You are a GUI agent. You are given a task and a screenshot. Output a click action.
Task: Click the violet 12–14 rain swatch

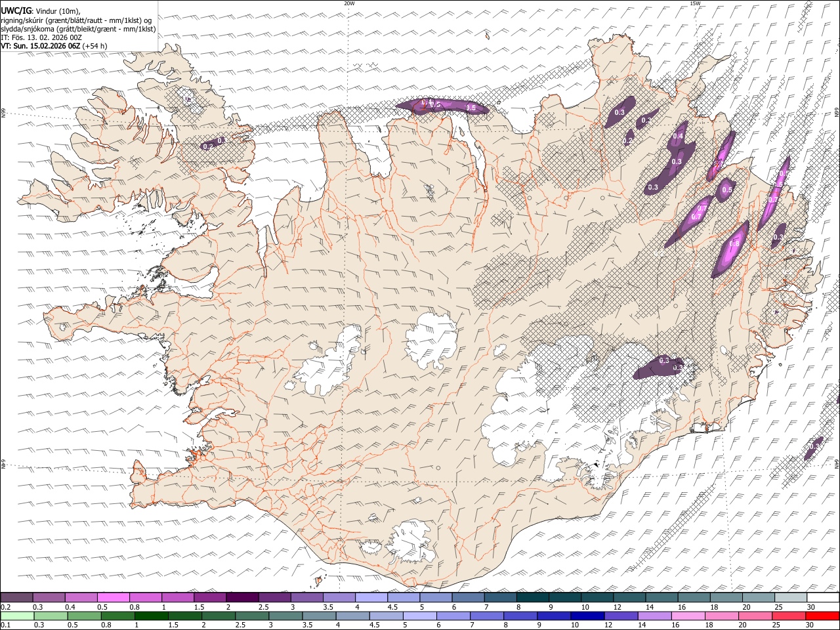coord(621,616)
